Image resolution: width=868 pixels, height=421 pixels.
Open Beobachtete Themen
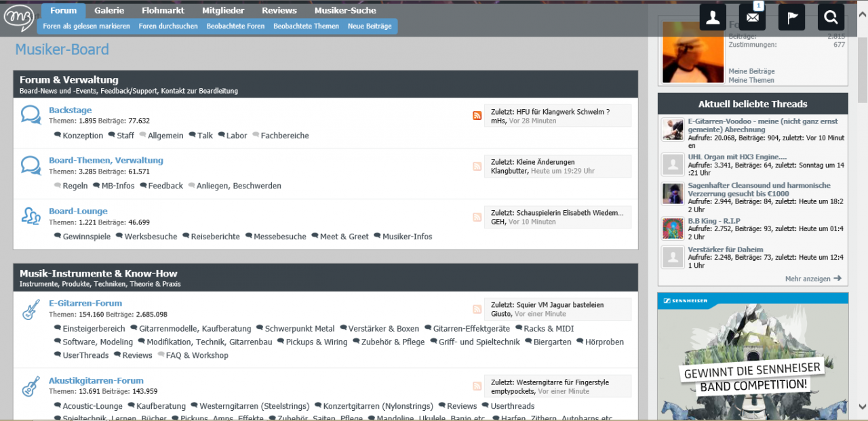tap(306, 26)
